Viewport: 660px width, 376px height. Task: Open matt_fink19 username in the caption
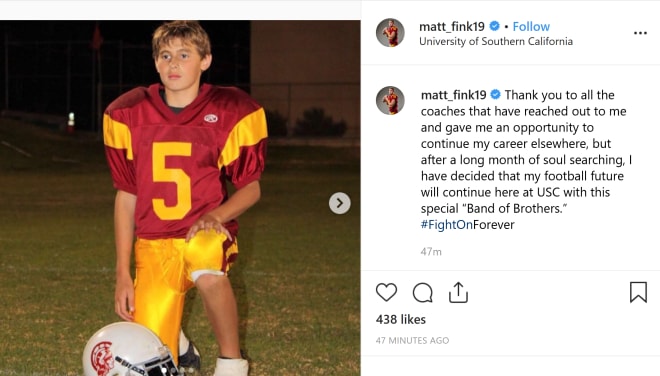(x=453, y=95)
